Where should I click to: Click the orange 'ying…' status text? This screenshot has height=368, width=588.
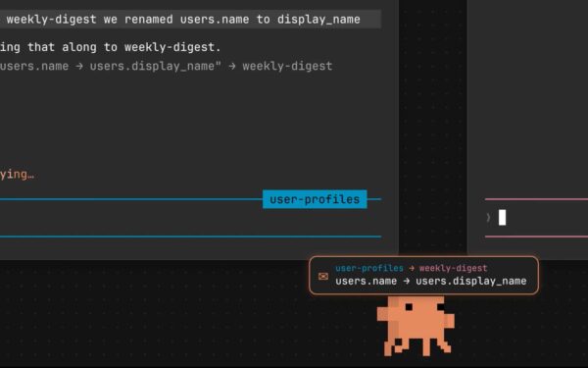[x=17, y=175]
